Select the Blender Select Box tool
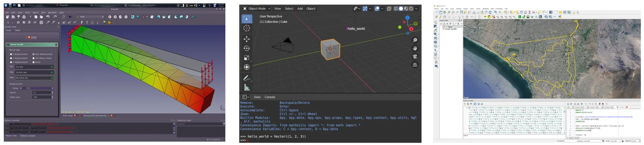 tap(247, 19)
